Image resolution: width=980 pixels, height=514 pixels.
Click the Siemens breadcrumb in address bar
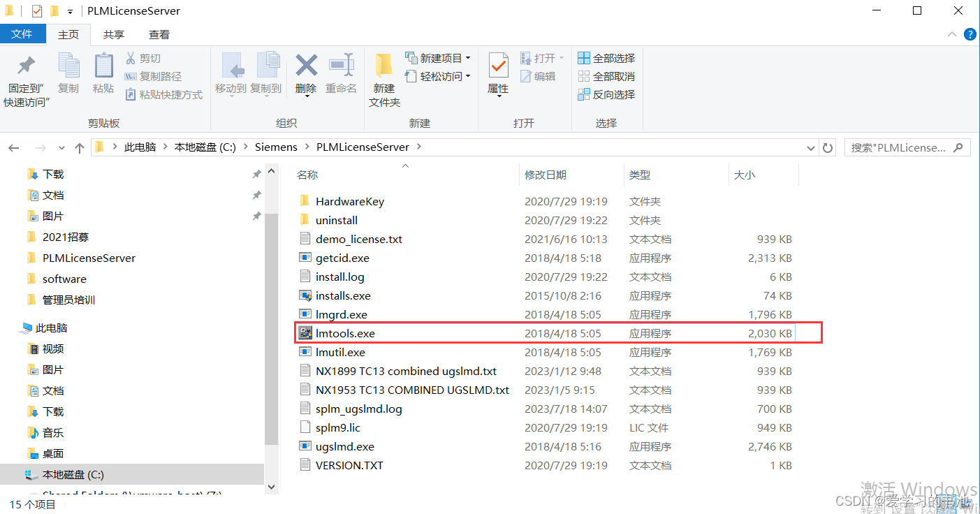[x=276, y=147]
